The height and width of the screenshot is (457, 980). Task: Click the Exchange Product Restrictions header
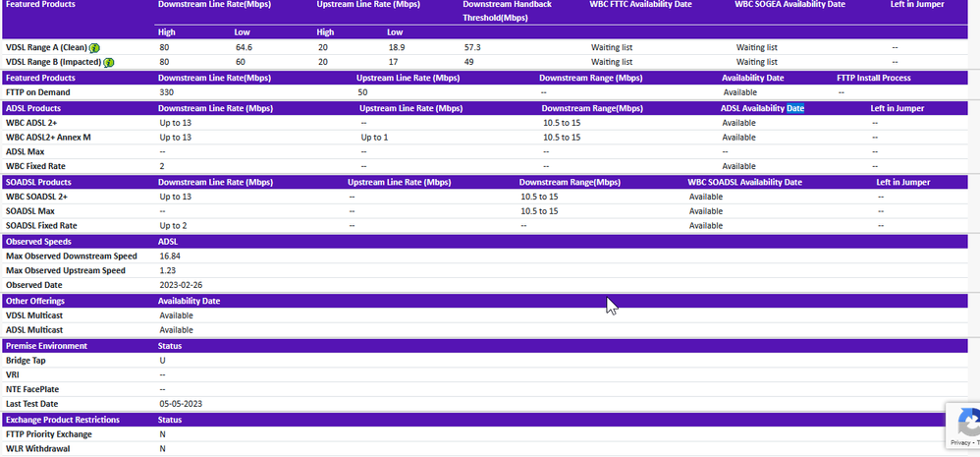click(63, 420)
